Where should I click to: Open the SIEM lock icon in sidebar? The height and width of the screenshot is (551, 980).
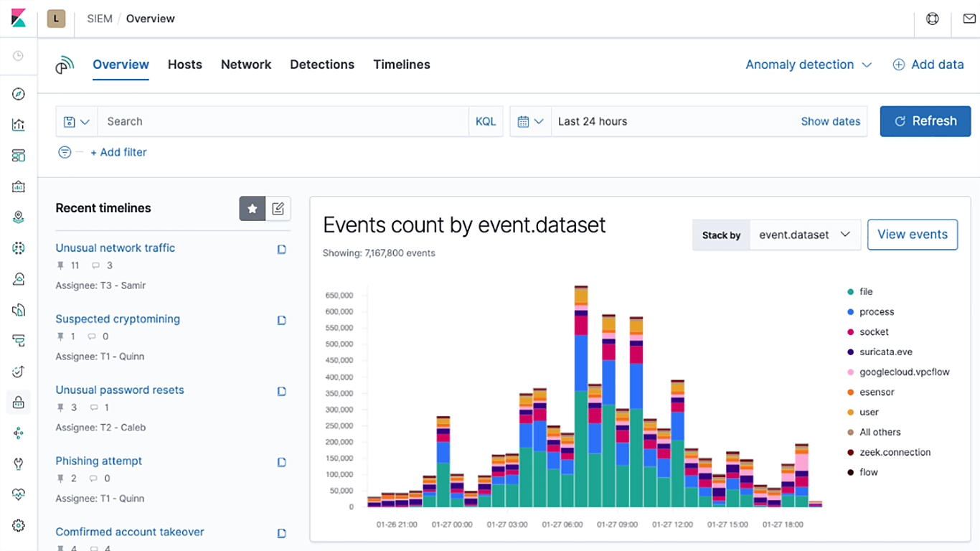[x=19, y=402]
